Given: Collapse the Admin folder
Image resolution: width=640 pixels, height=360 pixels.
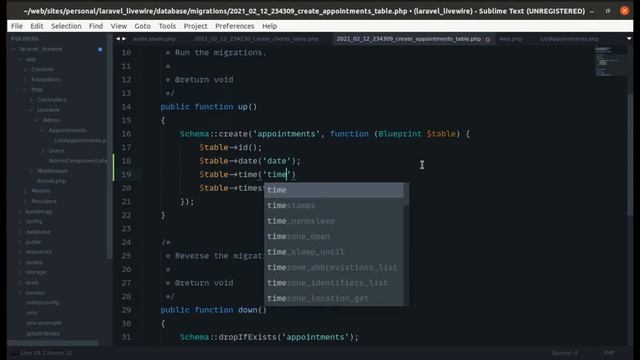Looking at the screenshot, I should point(37,120).
